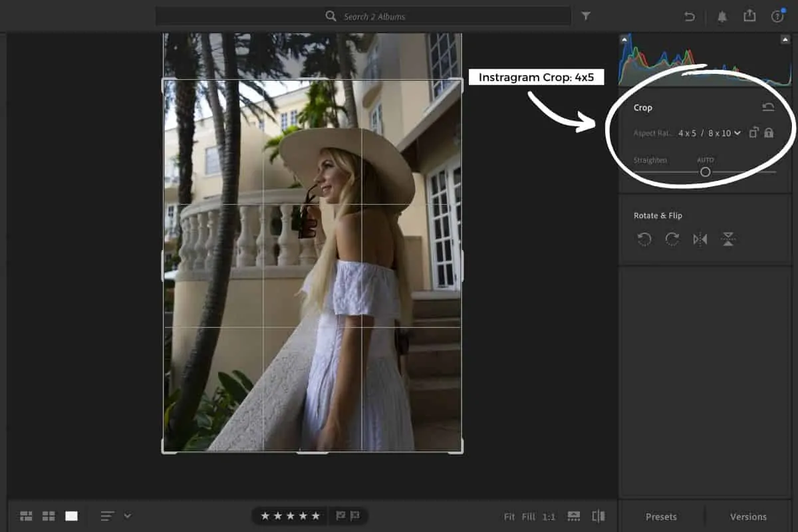798x532 pixels.
Task: Open the Versions panel
Action: pyautogui.click(x=747, y=517)
